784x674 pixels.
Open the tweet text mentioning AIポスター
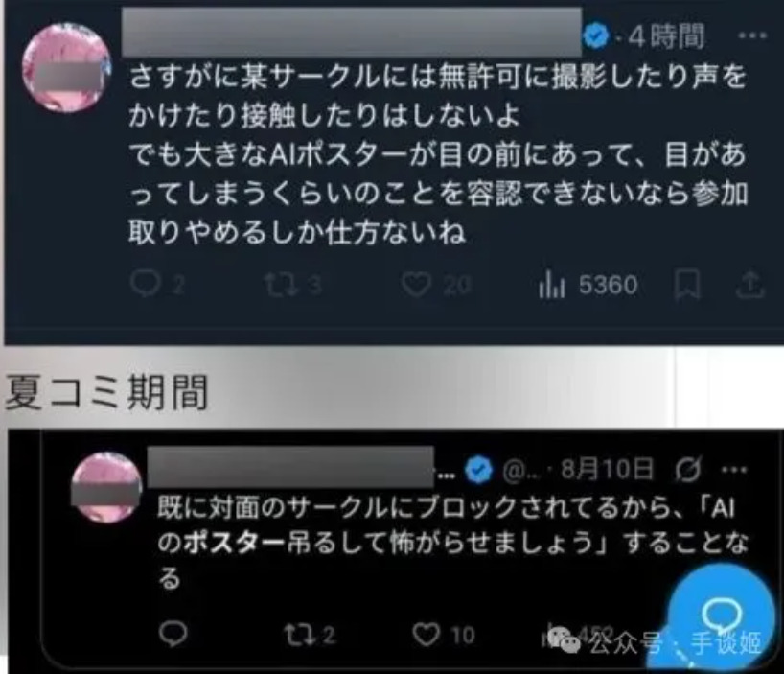tap(438, 153)
